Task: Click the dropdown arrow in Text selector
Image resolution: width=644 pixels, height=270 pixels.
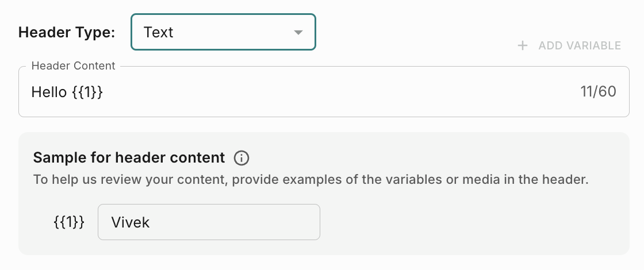Action: point(298,32)
